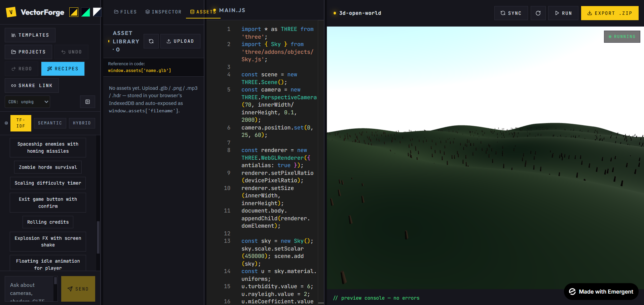Focus the Ask about cameras input

[x=29, y=289]
